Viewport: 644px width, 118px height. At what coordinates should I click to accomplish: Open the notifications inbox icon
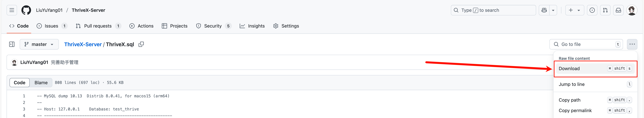618,10
